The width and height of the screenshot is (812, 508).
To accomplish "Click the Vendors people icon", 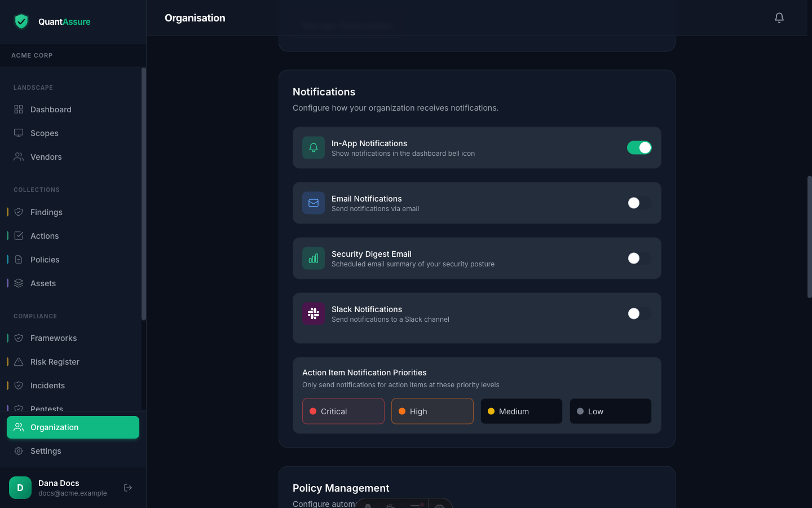I will click(19, 156).
